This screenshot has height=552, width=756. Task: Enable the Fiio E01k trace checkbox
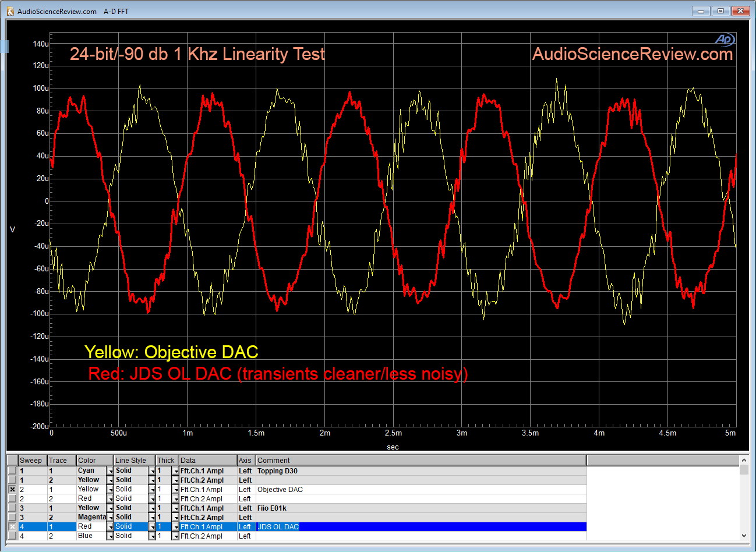pyautogui.click(x=12, y=508)
